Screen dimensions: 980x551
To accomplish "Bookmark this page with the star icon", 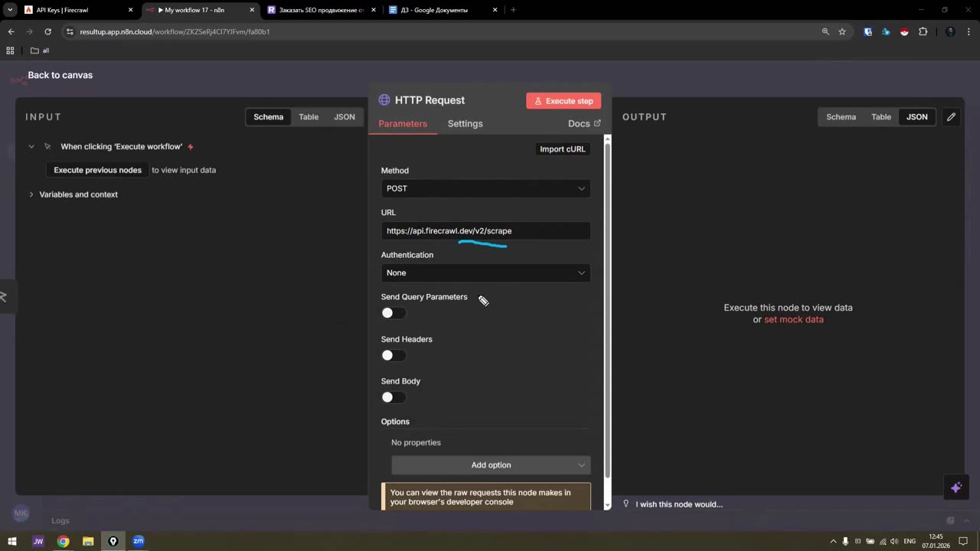I will pyautogui.click(x=842, y=31).
